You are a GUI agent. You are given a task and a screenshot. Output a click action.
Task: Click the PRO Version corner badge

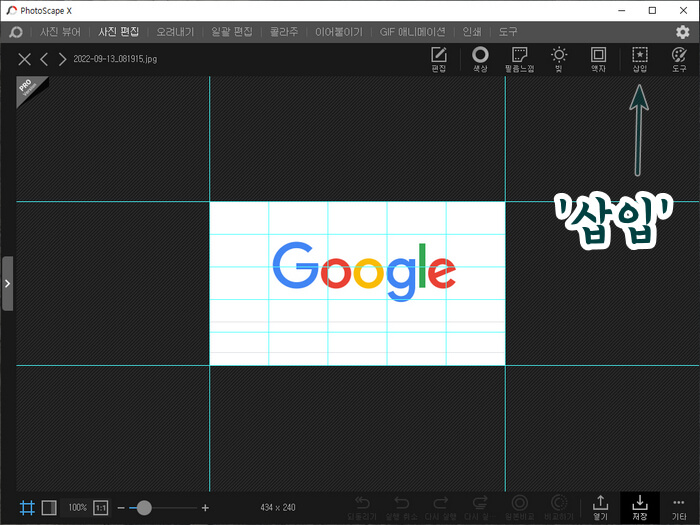point(31,91)
